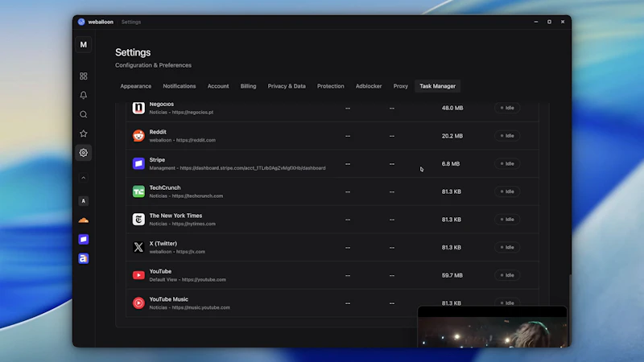Open the Proxy tab
The width and height of the screenshot is (644, 362).
click(x=400, y=86)
